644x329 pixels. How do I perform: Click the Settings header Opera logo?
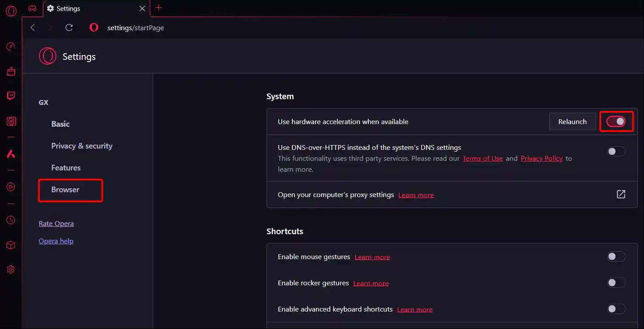tap(48, 56)
